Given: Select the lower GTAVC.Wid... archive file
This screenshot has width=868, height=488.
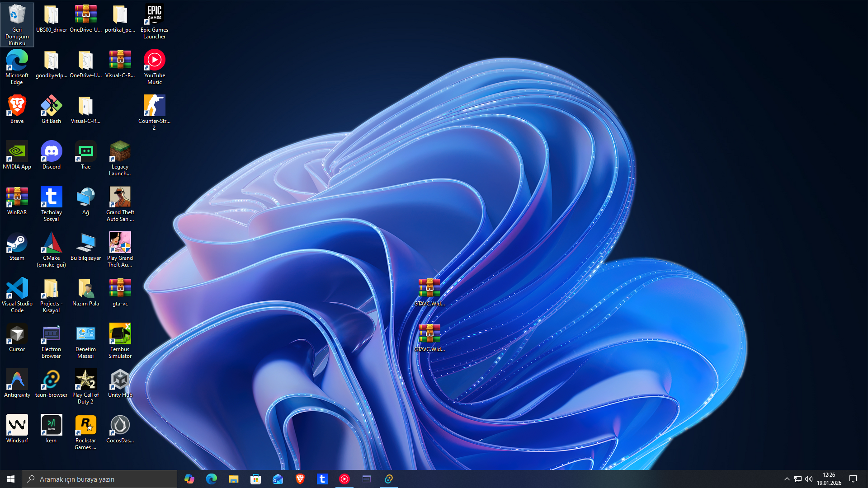Looking at the screenshot, I should click(x=429, y=338).
